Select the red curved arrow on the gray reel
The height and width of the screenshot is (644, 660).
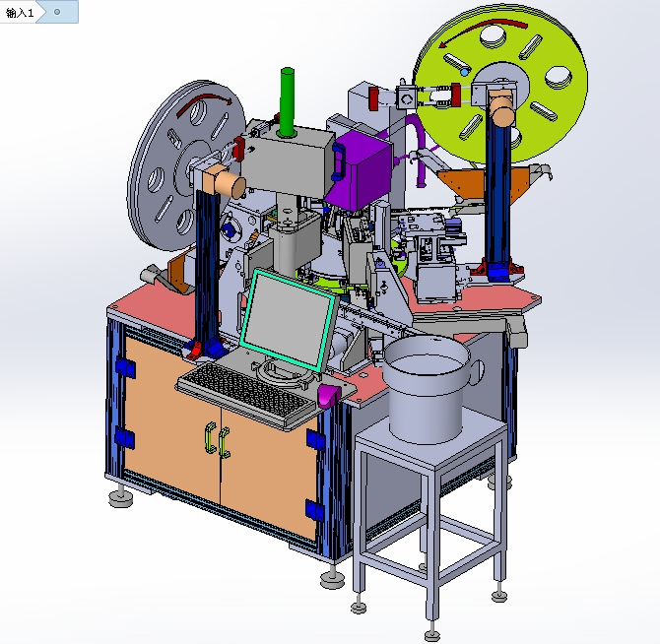(204, 104)
